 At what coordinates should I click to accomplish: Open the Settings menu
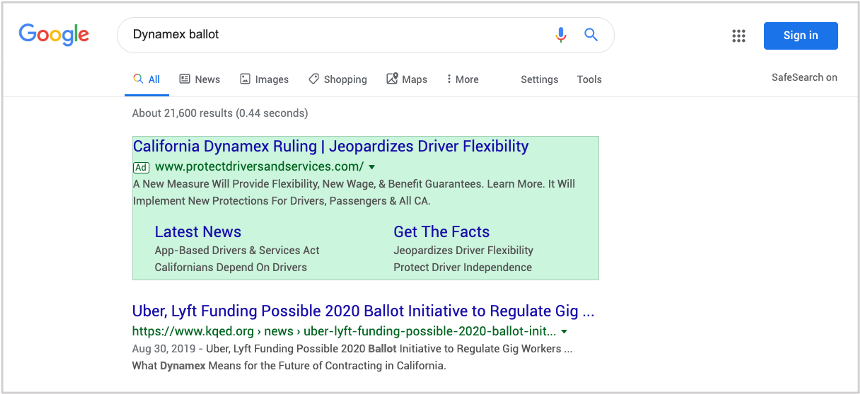pos(539,80)
